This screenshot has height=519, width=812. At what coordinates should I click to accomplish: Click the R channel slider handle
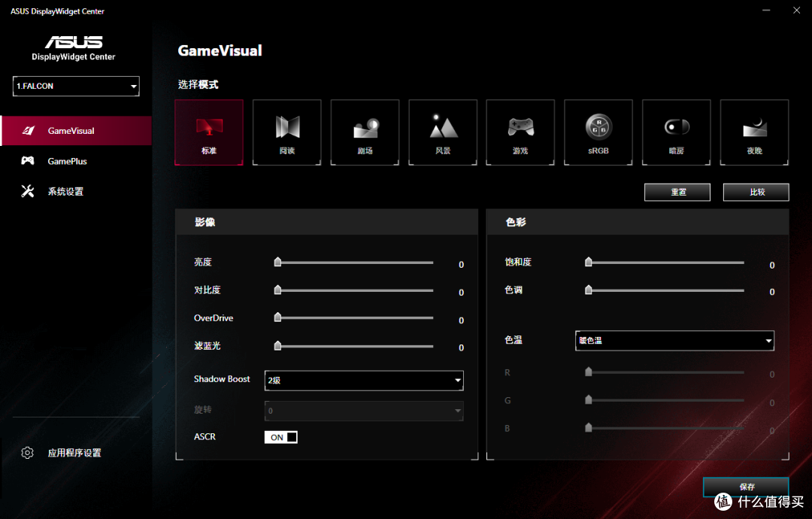[588, 372]
